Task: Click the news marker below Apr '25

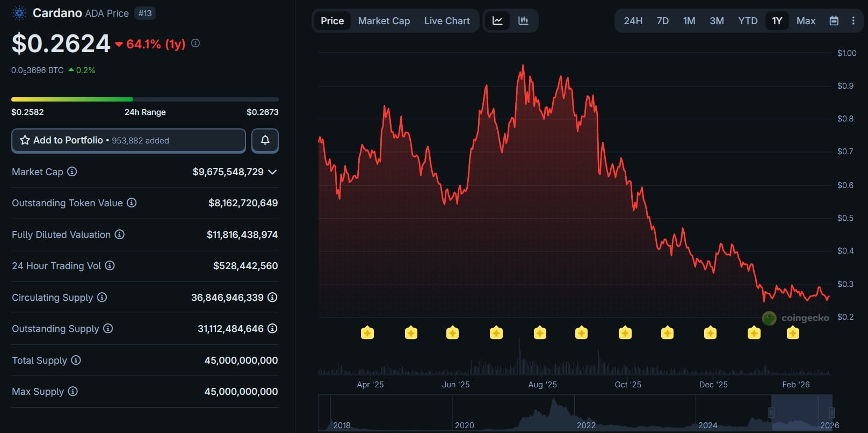Action: [x=367, y=333]
